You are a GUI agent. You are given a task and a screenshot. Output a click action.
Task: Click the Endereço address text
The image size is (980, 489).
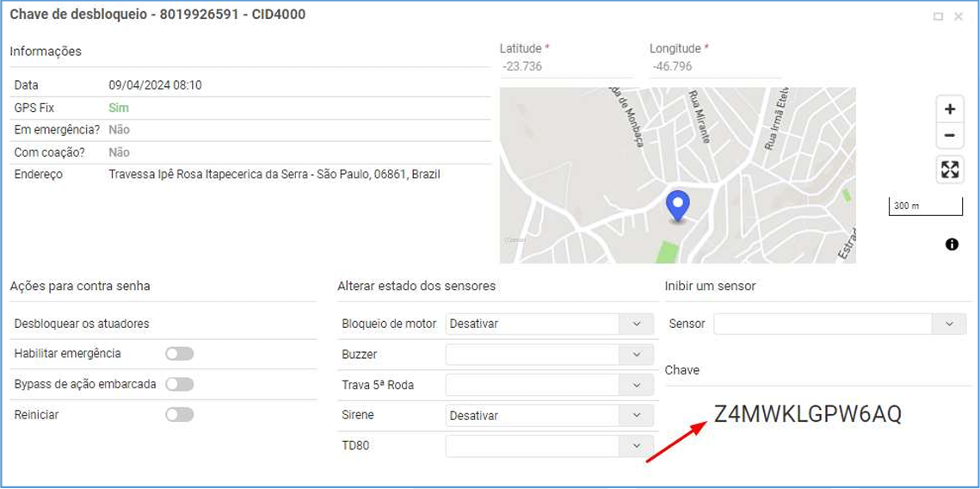pos(274,175)
